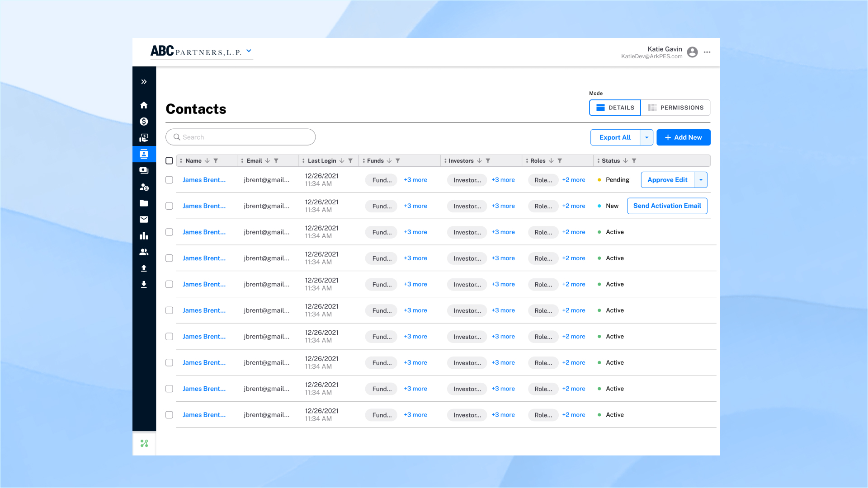Image resolution: width=868 pixels, height=488 pixels.
Task: Expand the sidebar with double chevron
Action: (x=144, y=82)
